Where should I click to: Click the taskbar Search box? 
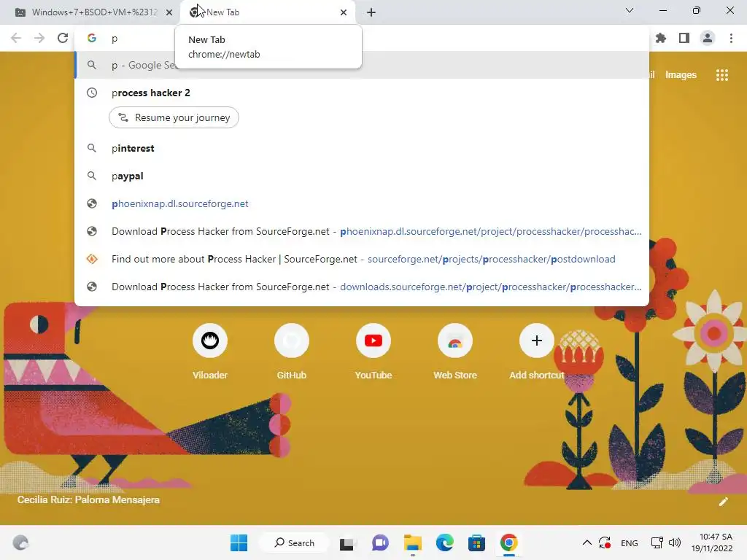294,542
